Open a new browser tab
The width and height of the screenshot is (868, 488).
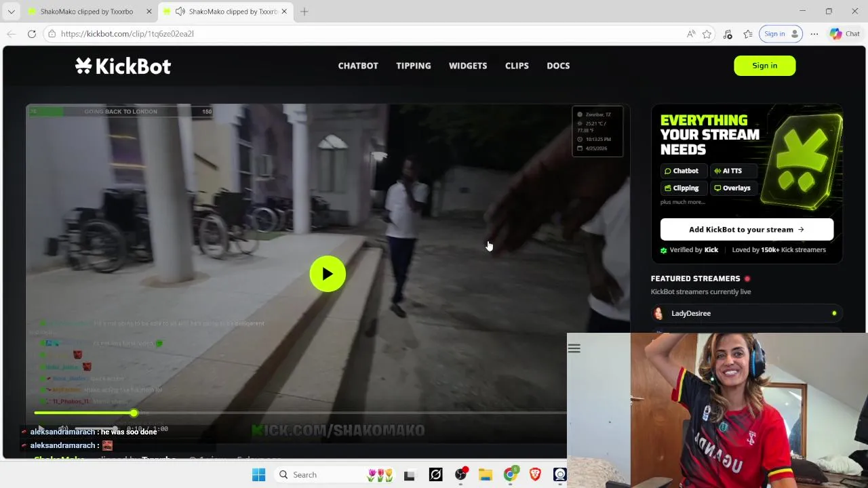tap(304, 12)
